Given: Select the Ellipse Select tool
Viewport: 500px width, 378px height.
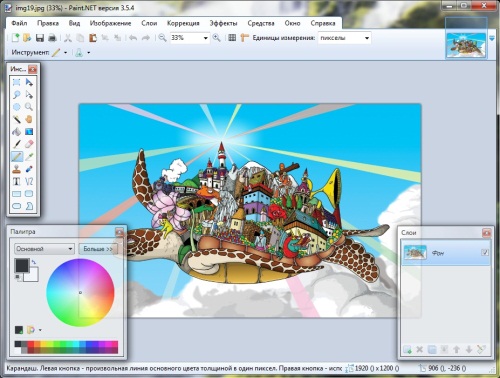Looking at the screenshot, I should click(17, 107).
